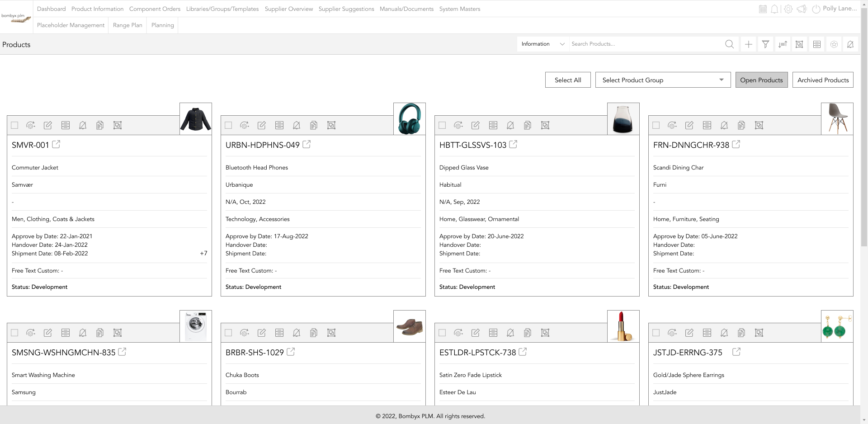
Task: Mute alerts on URBN-HDPHNS-049 card
Action: point(297,125)
